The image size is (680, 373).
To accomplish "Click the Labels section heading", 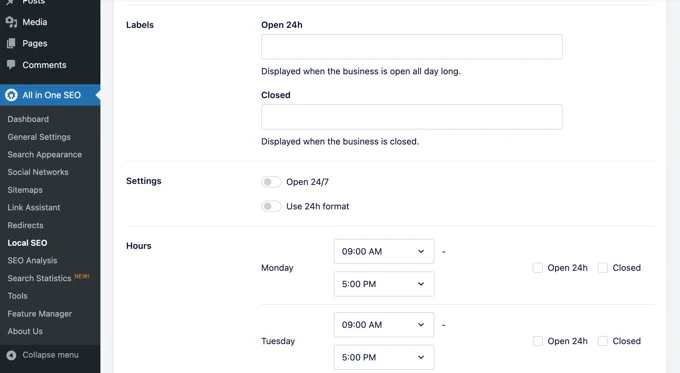I will click(x=140, y=25).
